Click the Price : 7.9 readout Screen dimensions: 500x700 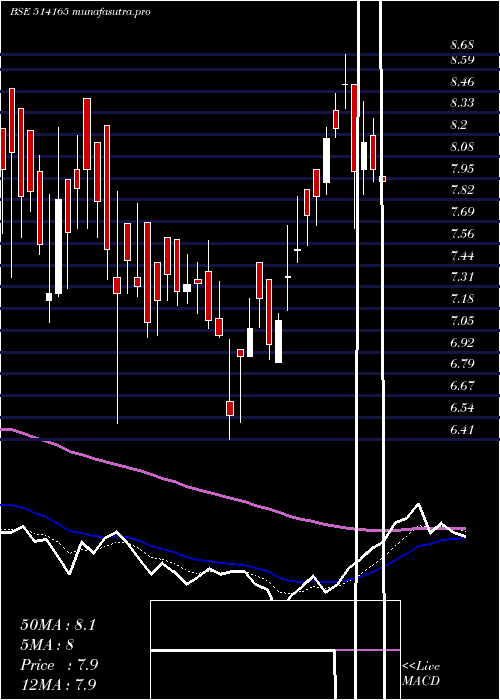coord(59,665)
